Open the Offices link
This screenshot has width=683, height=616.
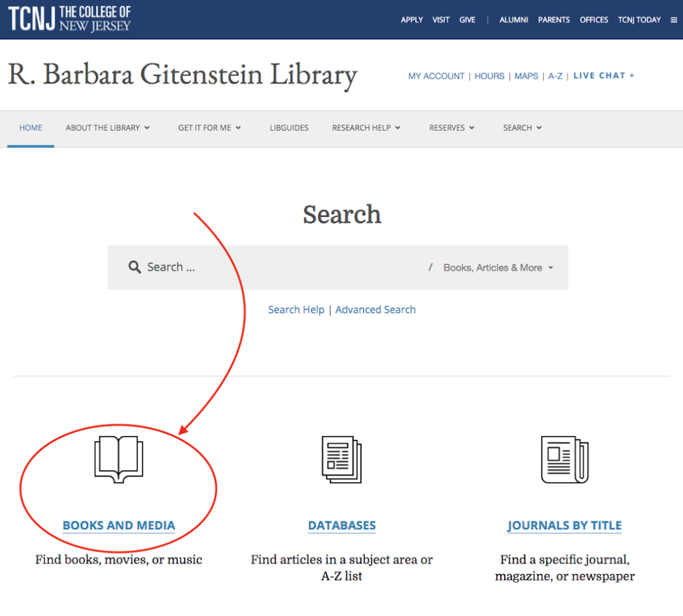pyautogui.click(x=594, y=20)
